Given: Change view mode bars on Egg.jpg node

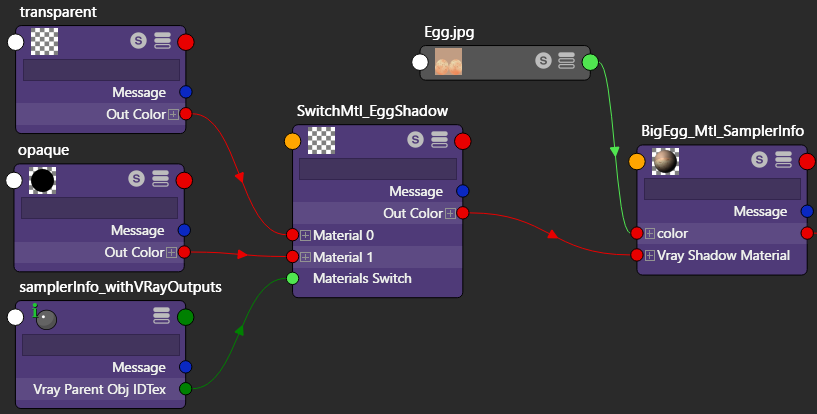Looking at the screenshot, I should click(x=567, y=61).
